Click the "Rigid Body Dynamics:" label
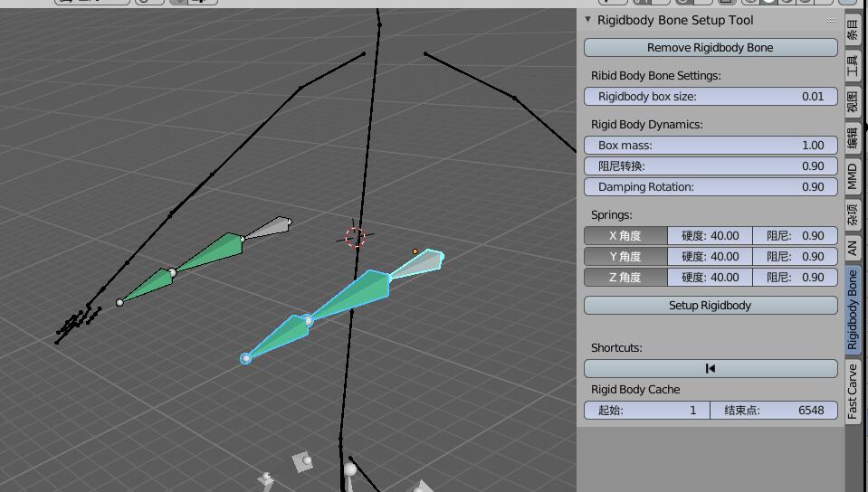 click(x=646, y=125)
